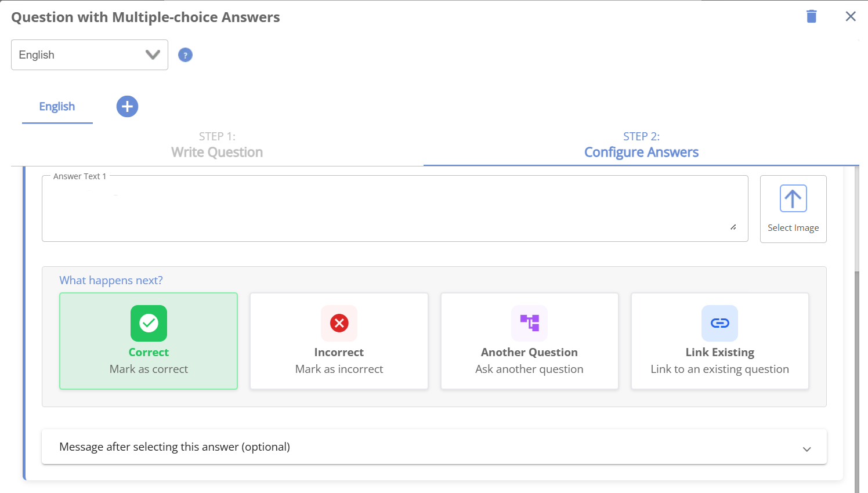
Task: Select the Mark as correct option
Action: click(149, 369)
